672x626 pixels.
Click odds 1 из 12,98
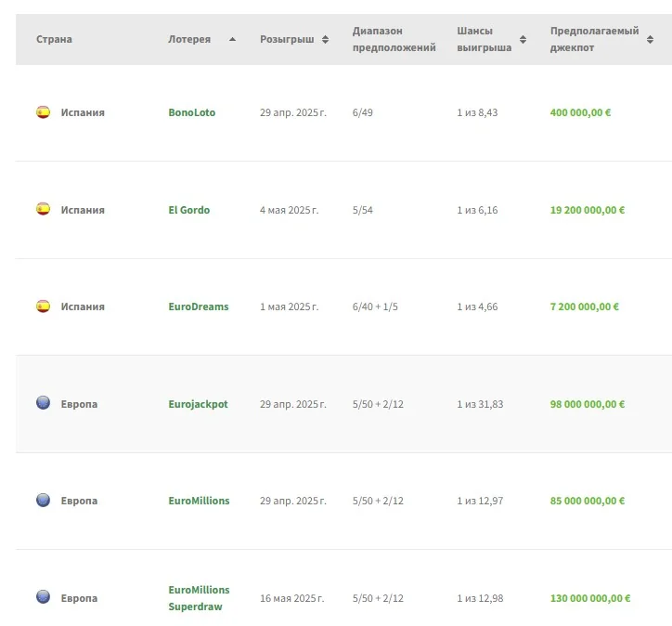480,598
